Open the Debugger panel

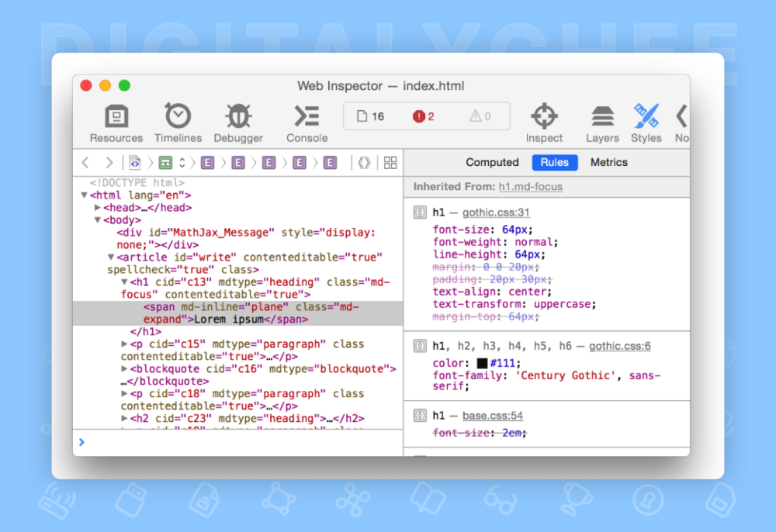[238, 123]
